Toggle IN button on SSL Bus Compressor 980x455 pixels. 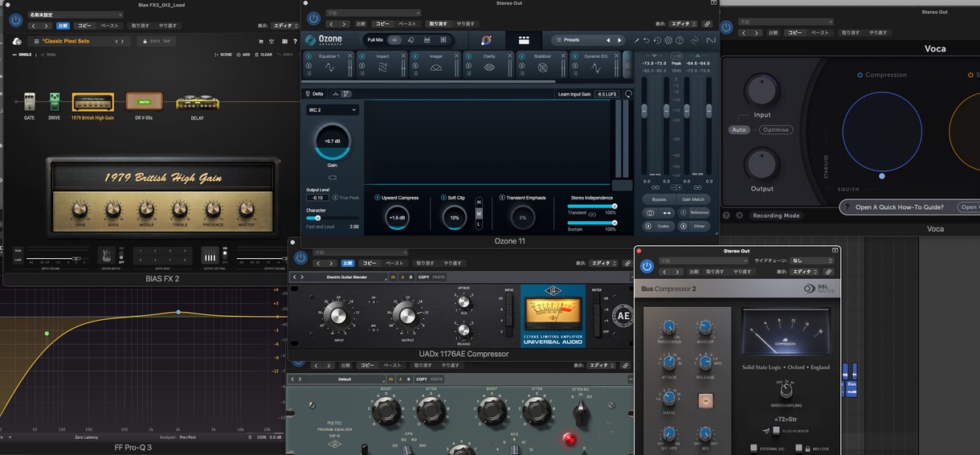click(706, 400)
